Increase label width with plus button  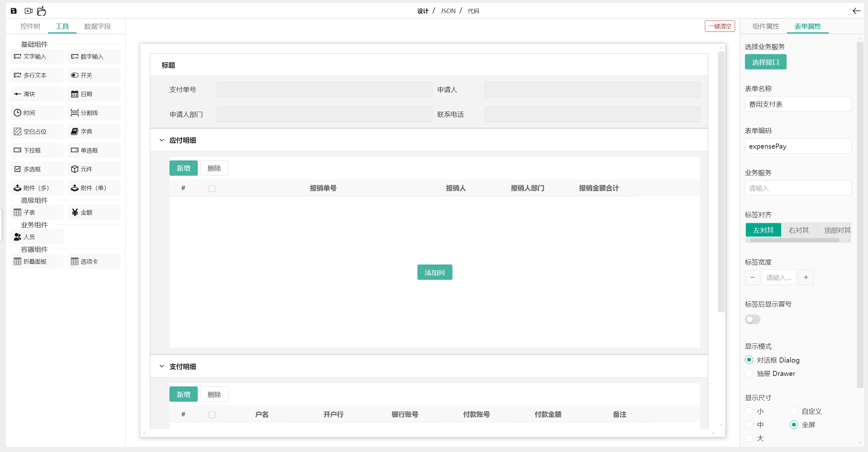[806, 277]
